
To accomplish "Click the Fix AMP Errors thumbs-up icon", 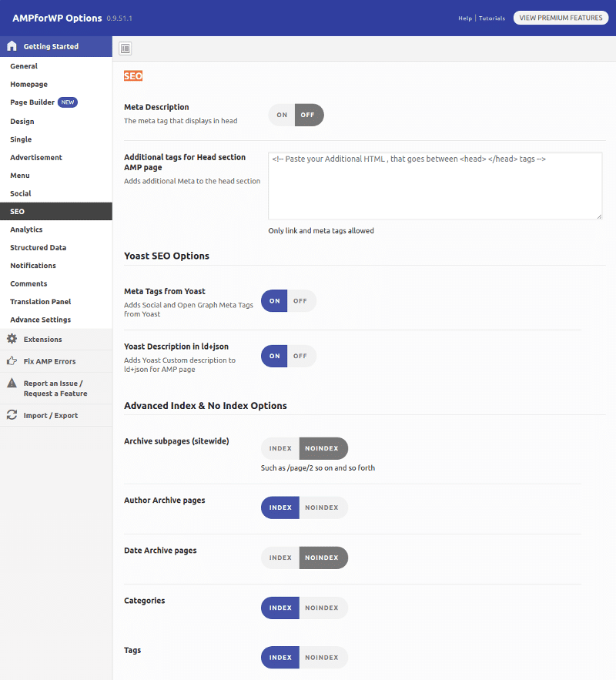I will 12,361.
